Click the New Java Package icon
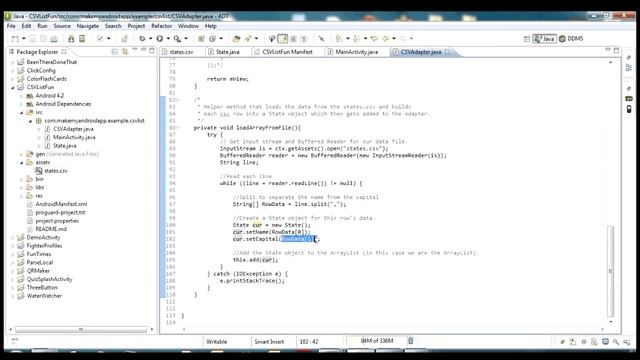Screen dimensions: 640x360 point(201,39)
